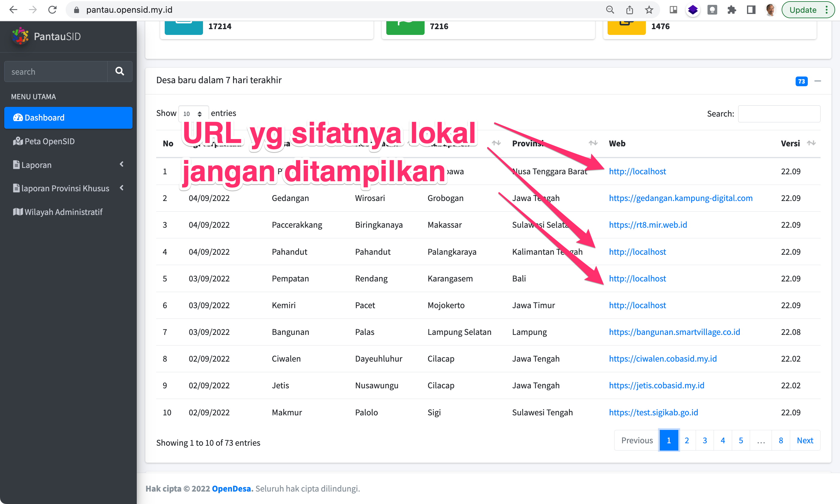Toggle sort arrows beside Kabupaten column

(x=497, y=143)
